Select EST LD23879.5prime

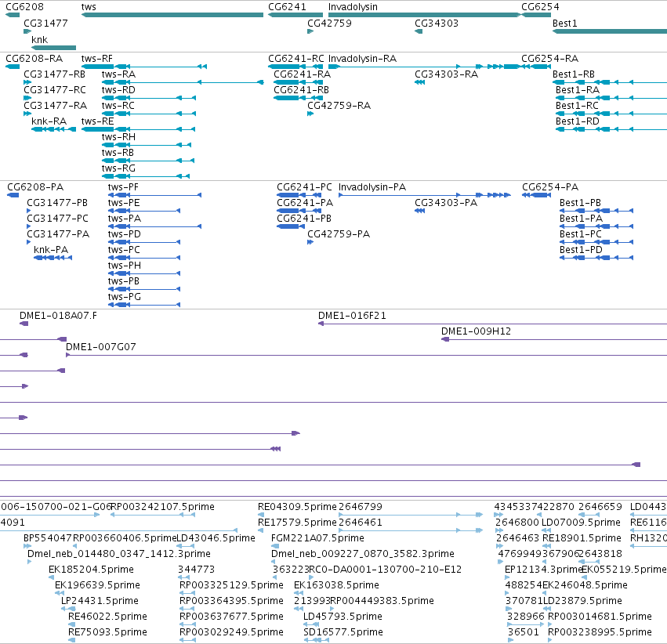click(x=582, y=601)
